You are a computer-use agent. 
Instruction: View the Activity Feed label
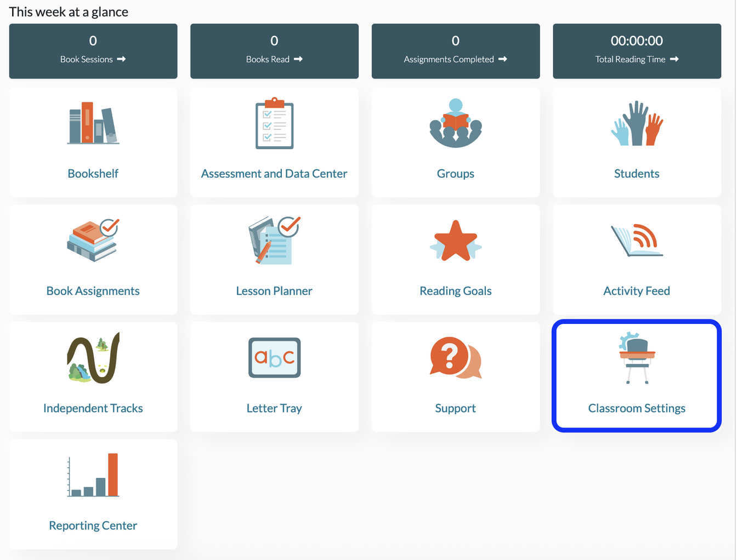coord(637,291)
